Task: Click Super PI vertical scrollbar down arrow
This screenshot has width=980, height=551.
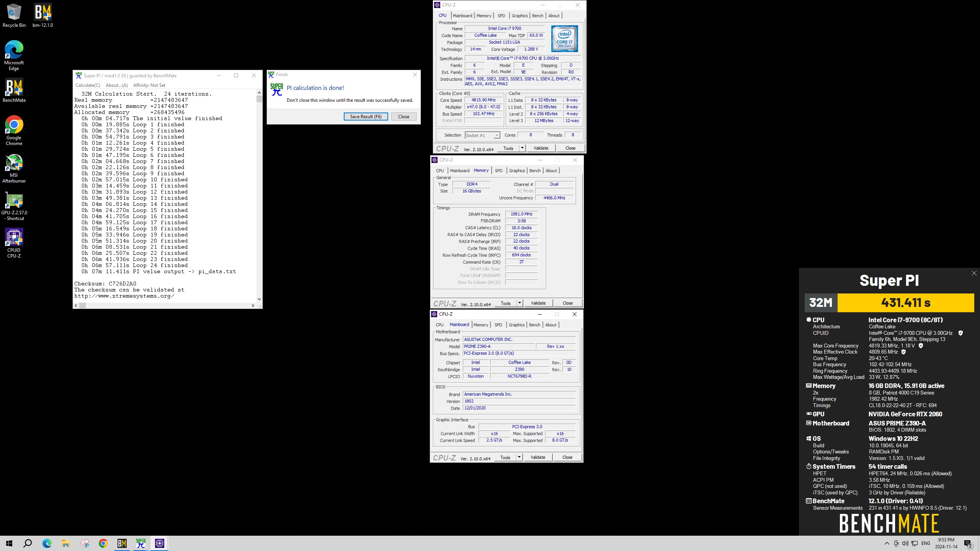Action: [259, 299]
